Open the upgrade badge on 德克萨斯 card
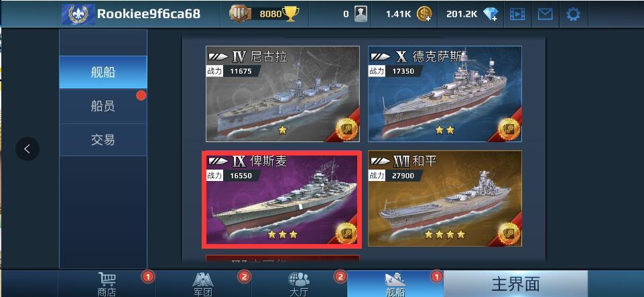 pyautogui.click(x=509, y=129)
